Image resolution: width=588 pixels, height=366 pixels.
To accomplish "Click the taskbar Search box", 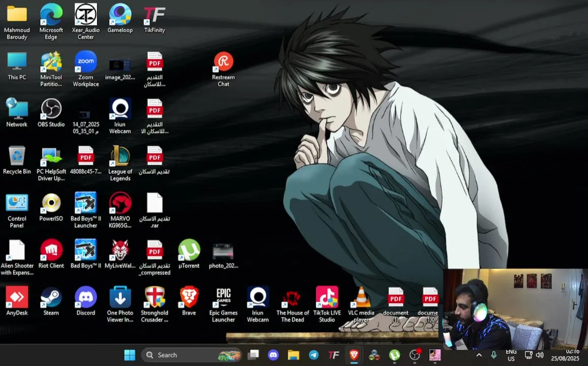I will [192, 355].
